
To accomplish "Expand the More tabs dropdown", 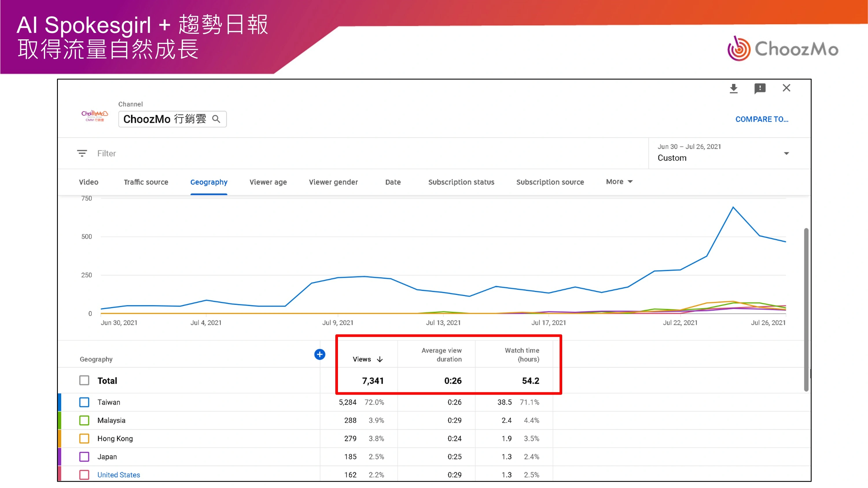I will (619, 182).
